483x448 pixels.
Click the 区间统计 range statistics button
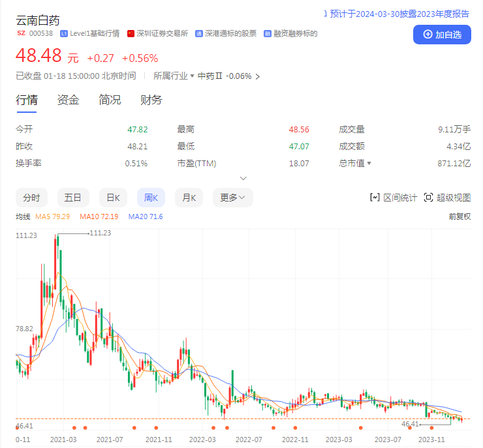coord(394,198)
